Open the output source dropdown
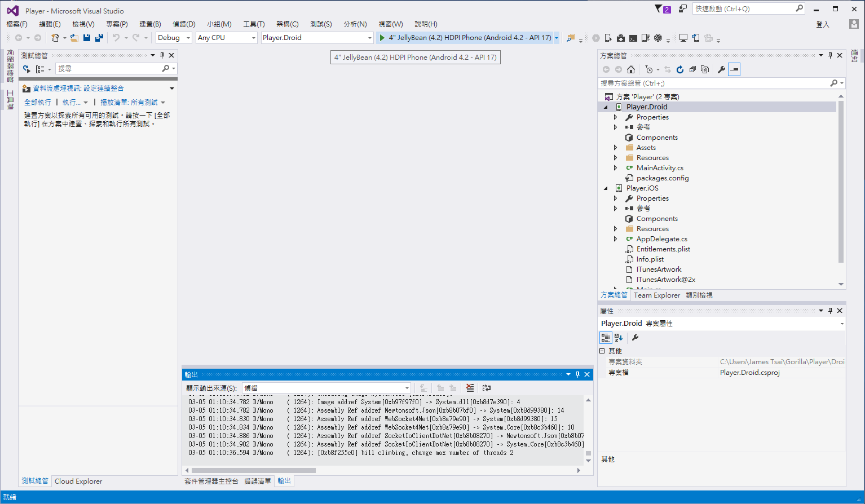The height and width of the screenshot is (504, 865). (326, 388)
